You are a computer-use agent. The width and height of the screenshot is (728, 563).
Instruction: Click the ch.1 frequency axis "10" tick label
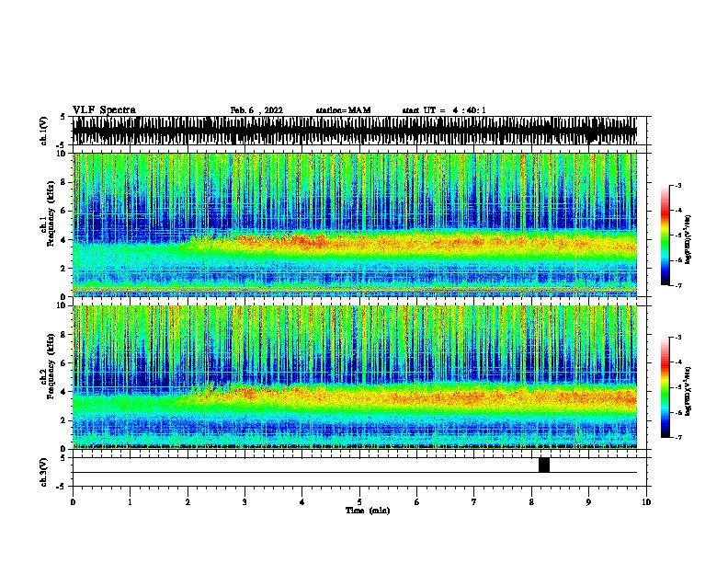tap(62, 154)
